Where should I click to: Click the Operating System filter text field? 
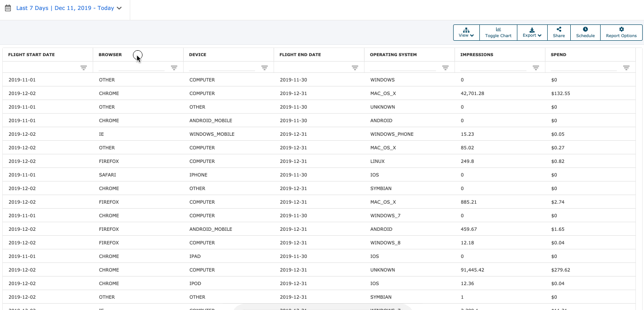[x=403, y=67]
